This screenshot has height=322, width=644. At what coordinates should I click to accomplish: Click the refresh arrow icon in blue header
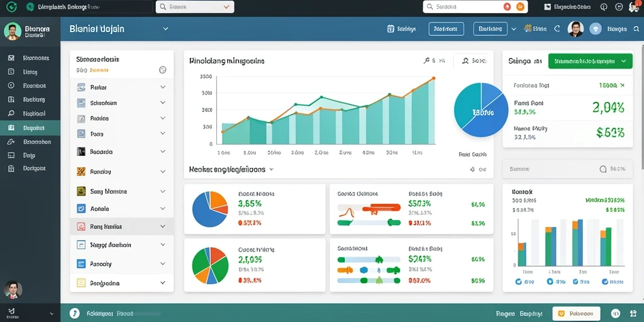click(557, 29)
